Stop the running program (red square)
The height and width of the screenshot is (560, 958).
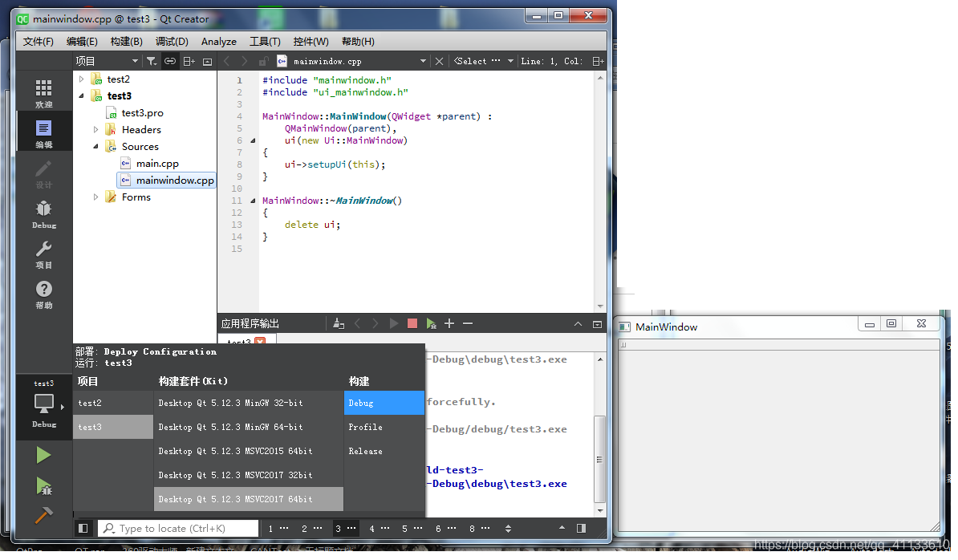pyautogui.click(x=412, y=323)
